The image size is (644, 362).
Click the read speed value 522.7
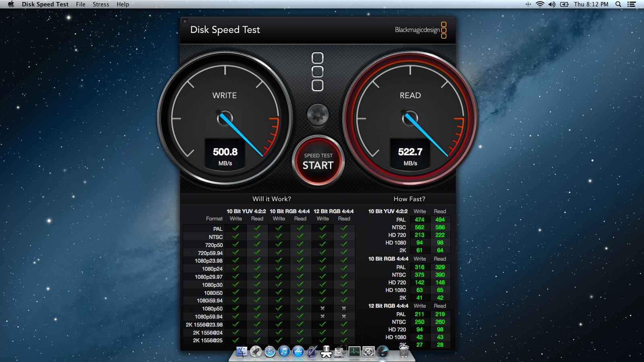(x=410, y=152)
